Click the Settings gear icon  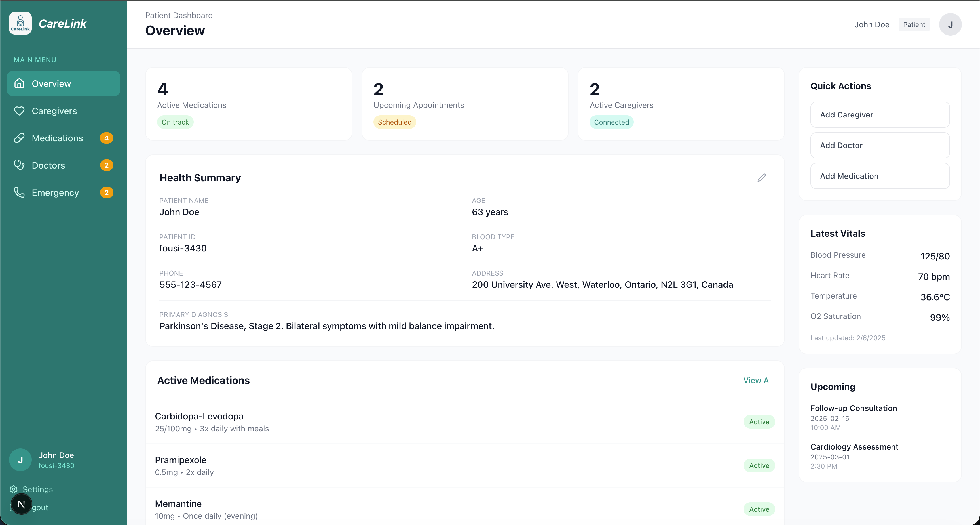[14, 489]
